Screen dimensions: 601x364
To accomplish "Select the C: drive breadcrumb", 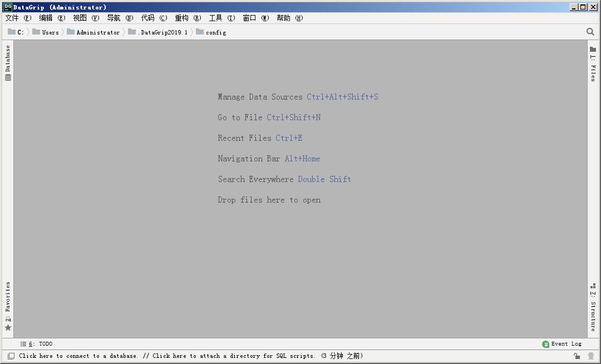I will coord(16,32).
